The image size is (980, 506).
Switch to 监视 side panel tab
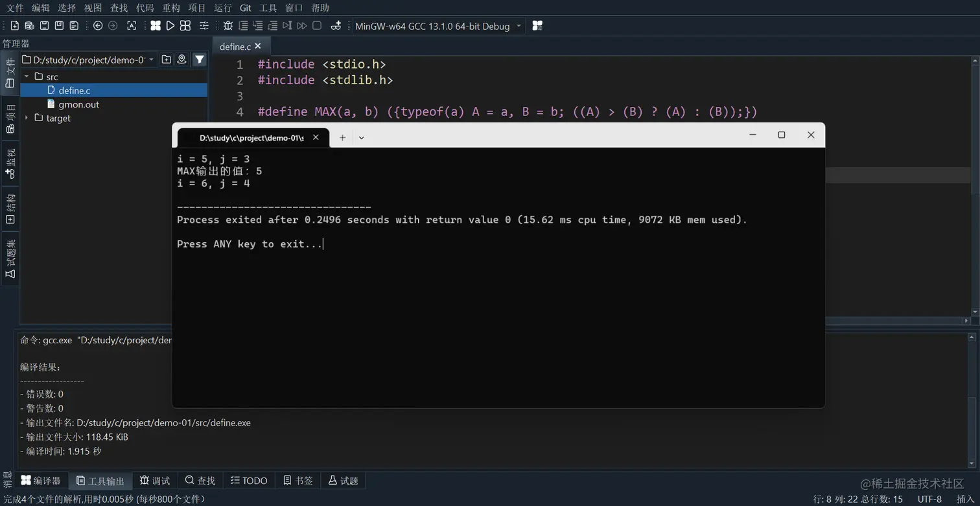click(x=10, y=163)
